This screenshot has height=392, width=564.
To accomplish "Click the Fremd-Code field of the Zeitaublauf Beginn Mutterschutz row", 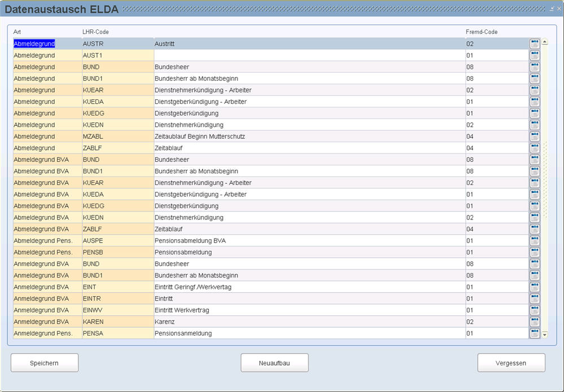I will click(x=496, y=136).
